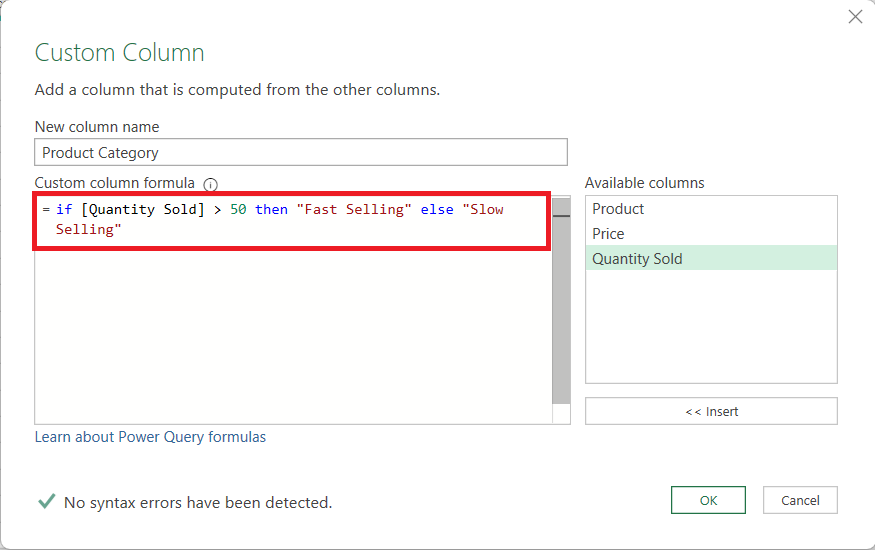The image size is (875, 550).
Task: Click the word Selling" on second formula line
Action: [88, 229]
